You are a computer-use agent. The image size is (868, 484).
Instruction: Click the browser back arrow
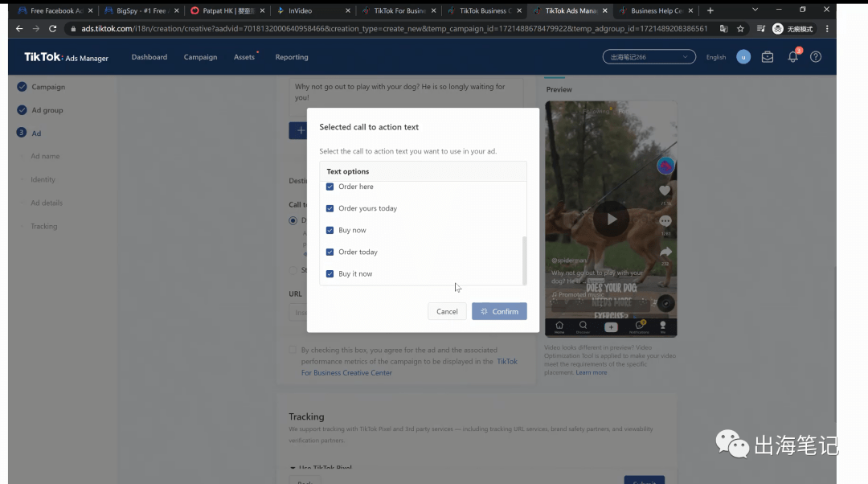pyautogui.click(x=19, y=29)
